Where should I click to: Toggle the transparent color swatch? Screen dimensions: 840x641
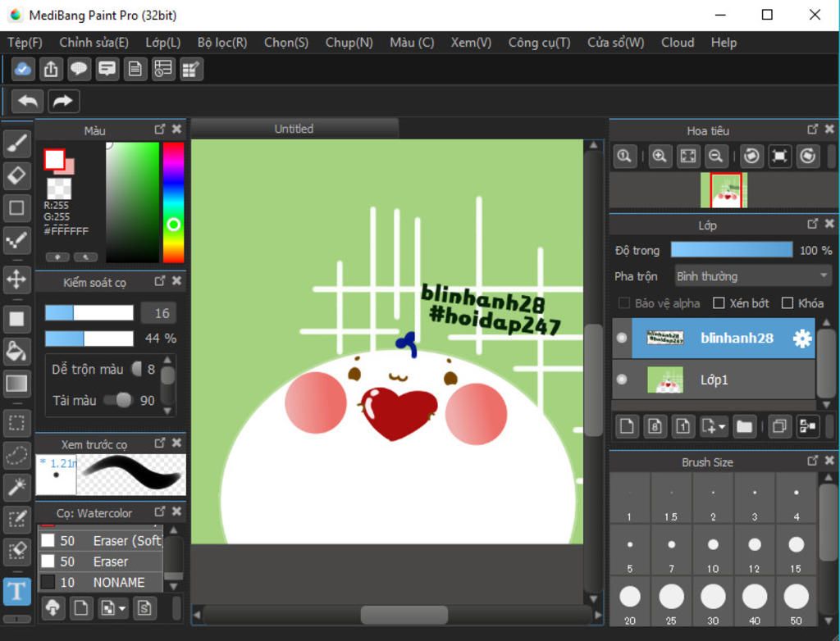click(x=59, y=189)
